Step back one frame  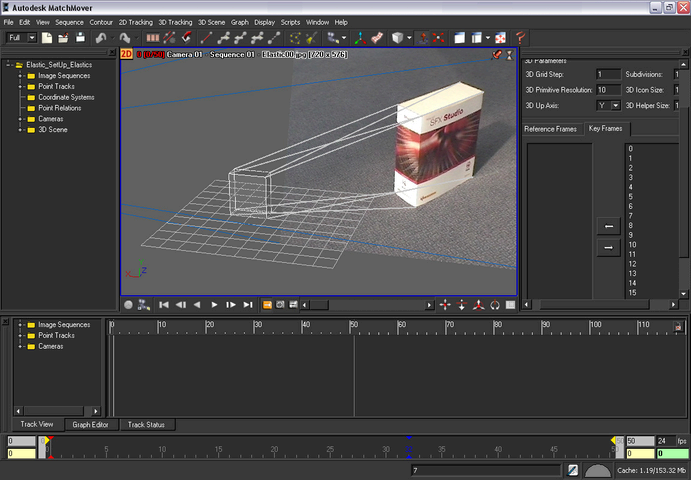pos(181,305)
